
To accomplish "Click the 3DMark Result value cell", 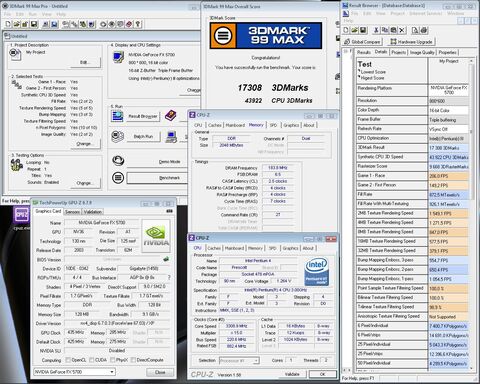I will pos(448,148).
